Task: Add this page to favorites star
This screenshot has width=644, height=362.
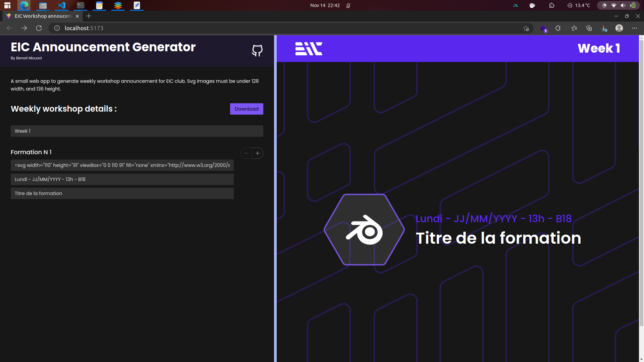Action: pos(526,28)
